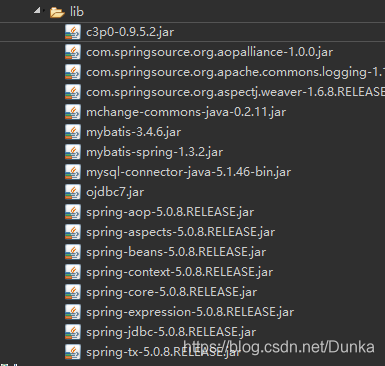This screenshot has width=385, height=366.
Task: Click jar icon beside spring-aspects jar
Action: pos(73,232)
